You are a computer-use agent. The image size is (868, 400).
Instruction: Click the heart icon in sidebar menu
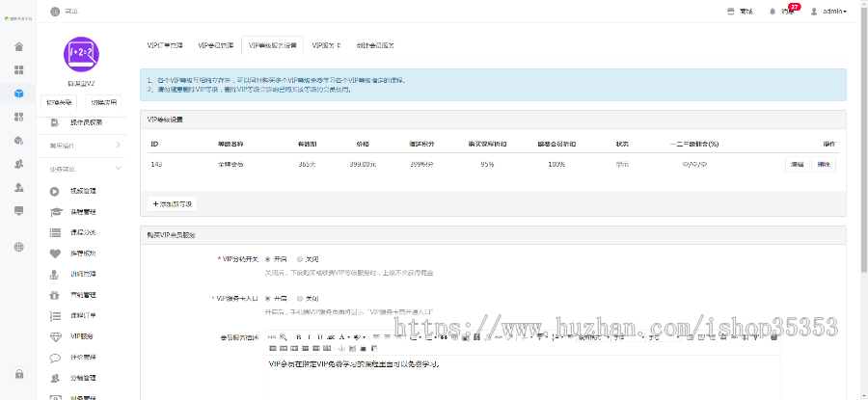point(54,253)
